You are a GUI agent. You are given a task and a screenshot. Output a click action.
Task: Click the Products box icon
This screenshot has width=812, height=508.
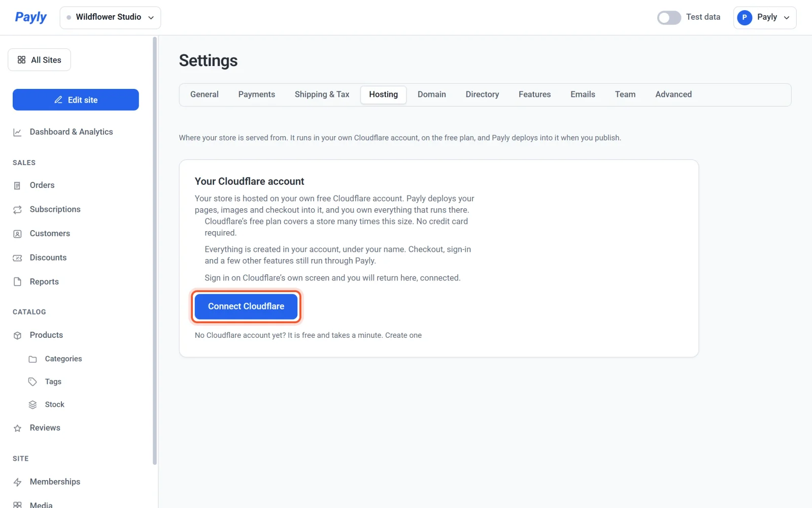tap(17, 335)
